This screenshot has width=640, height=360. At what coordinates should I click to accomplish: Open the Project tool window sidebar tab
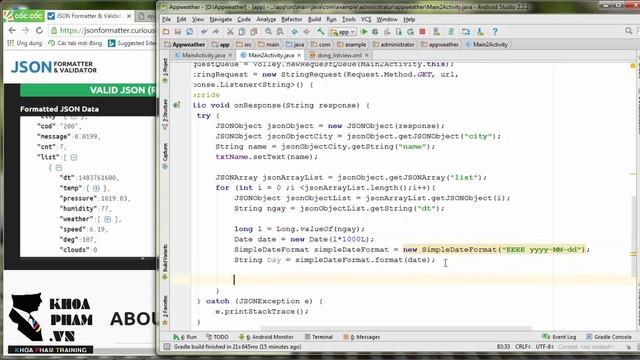(165, 71)
